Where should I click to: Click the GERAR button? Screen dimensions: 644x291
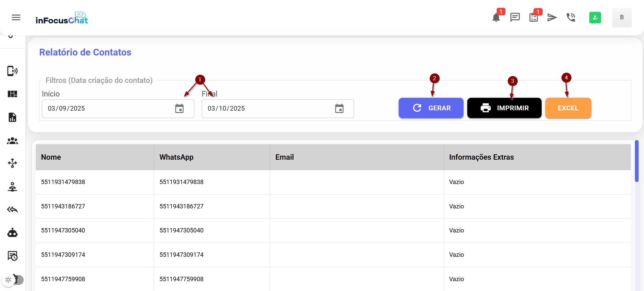[x=431, y=108]
